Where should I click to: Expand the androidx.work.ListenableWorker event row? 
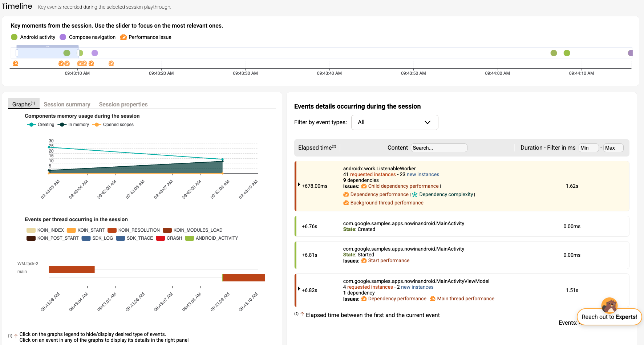coord(299,184)
